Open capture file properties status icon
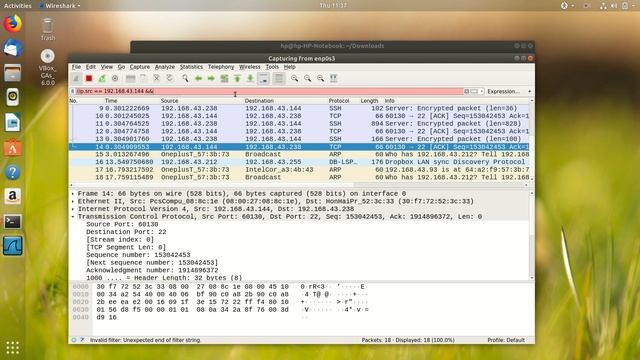The image size is (640, 360). 82,340
